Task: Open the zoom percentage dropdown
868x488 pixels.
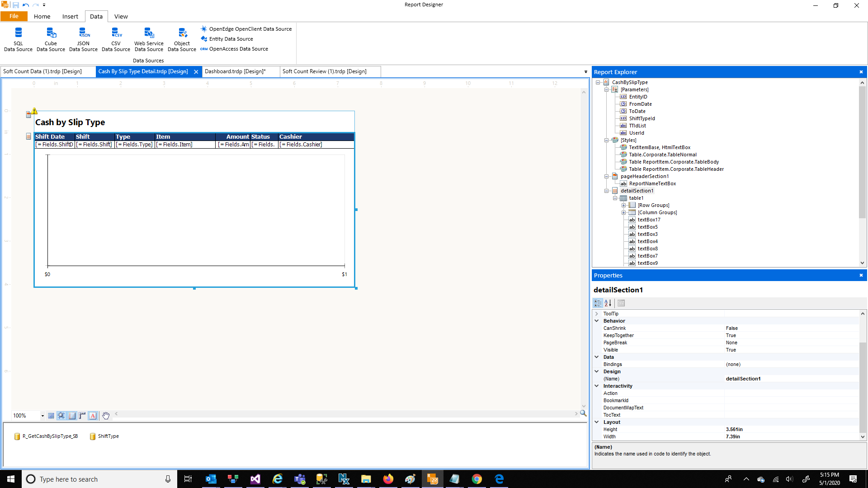Action: (x=42, y=416)
